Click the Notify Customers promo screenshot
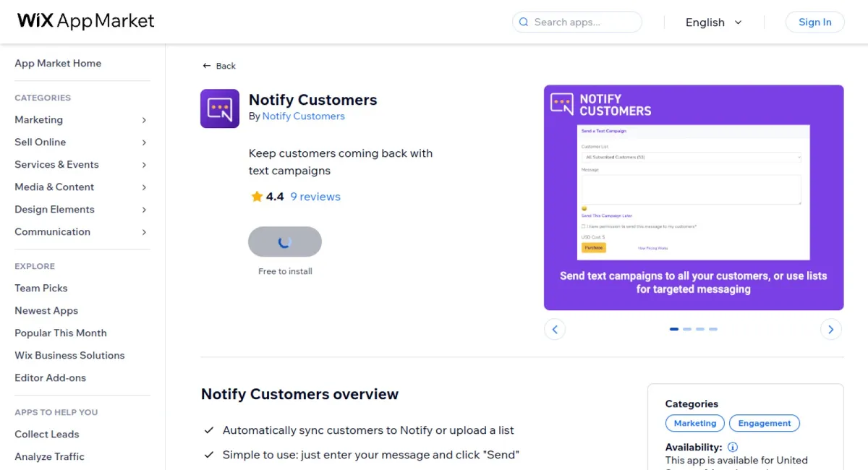Screen dimensions: 868x470 tap(694, 197)
